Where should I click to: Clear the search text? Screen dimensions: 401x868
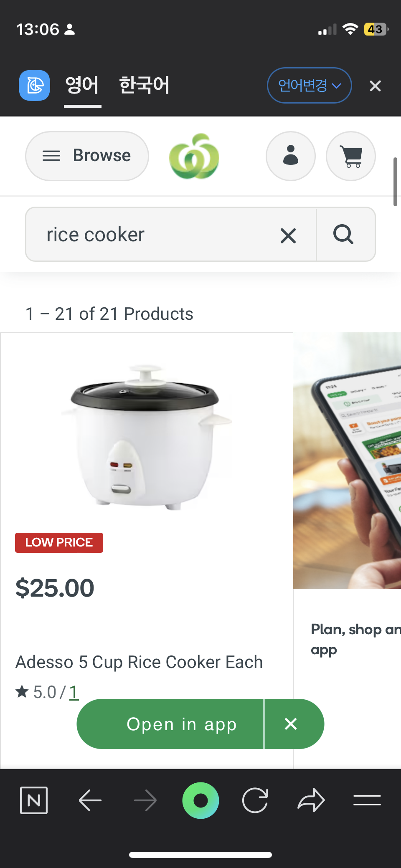288,235
